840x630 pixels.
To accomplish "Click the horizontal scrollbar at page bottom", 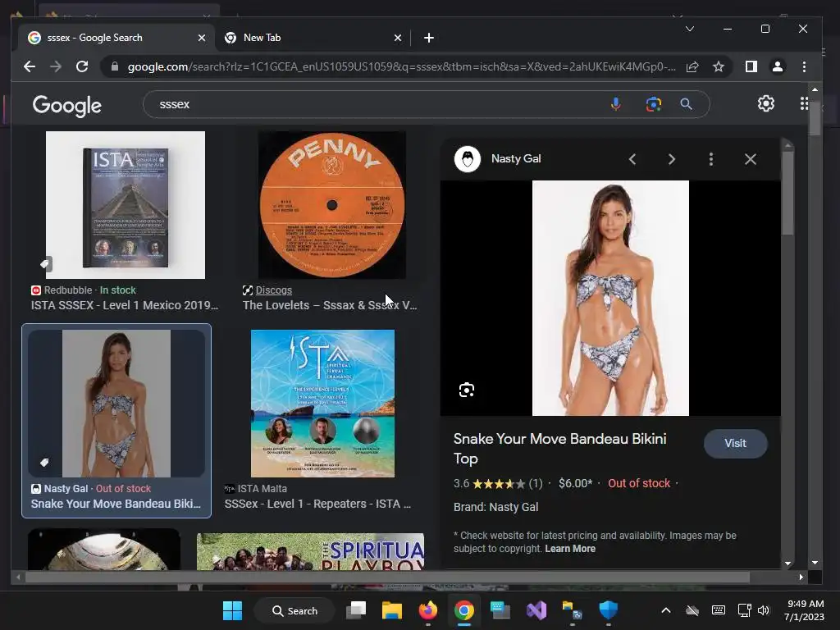I will coord(387,577).
